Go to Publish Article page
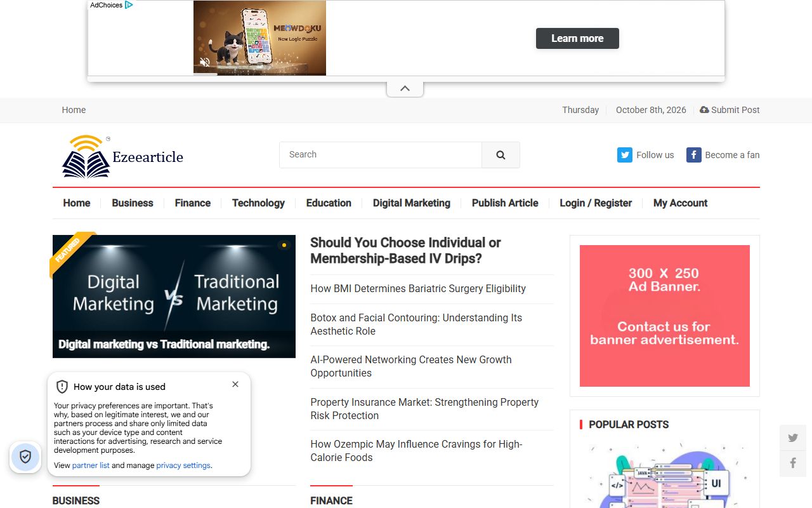 (x=505, y=203)
